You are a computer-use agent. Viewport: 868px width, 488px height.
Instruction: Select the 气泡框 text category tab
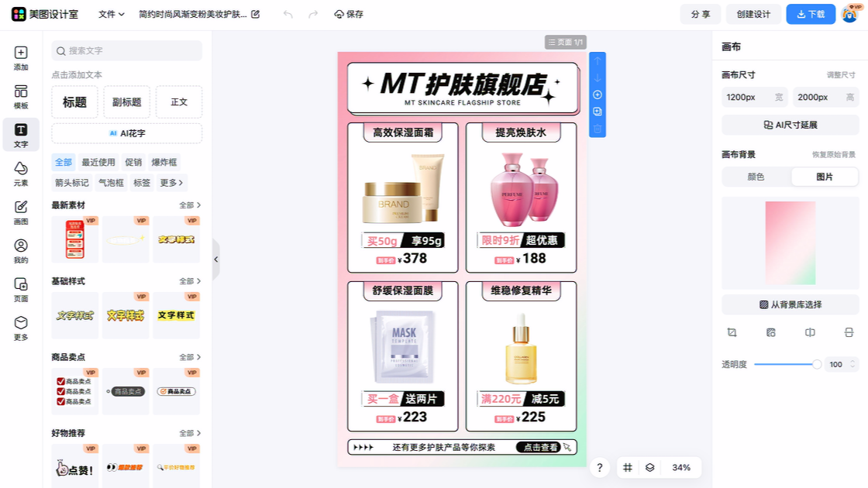[x=111, y=183]
